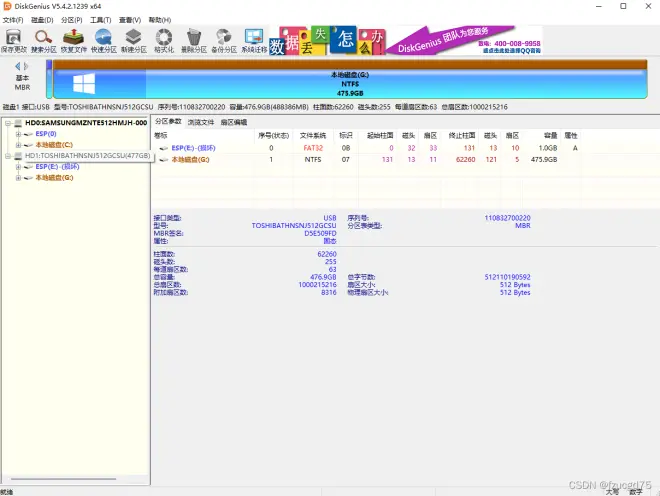Click drive icon of ESP(E:) table row
Screen dimensions: 660x496
click(x=164, y=148)
